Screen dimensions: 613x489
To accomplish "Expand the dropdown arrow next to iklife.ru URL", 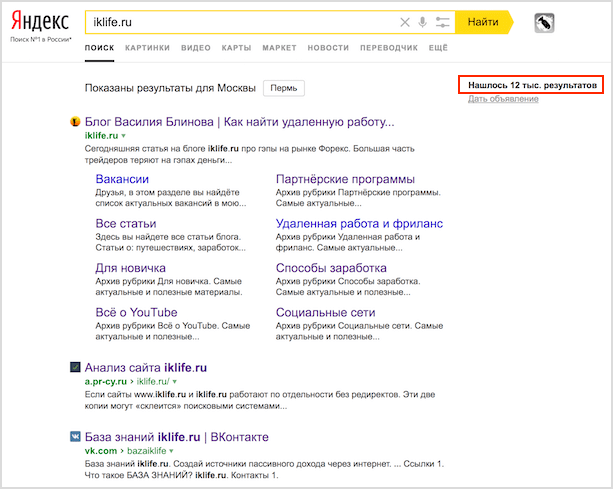I will point(124,136).
